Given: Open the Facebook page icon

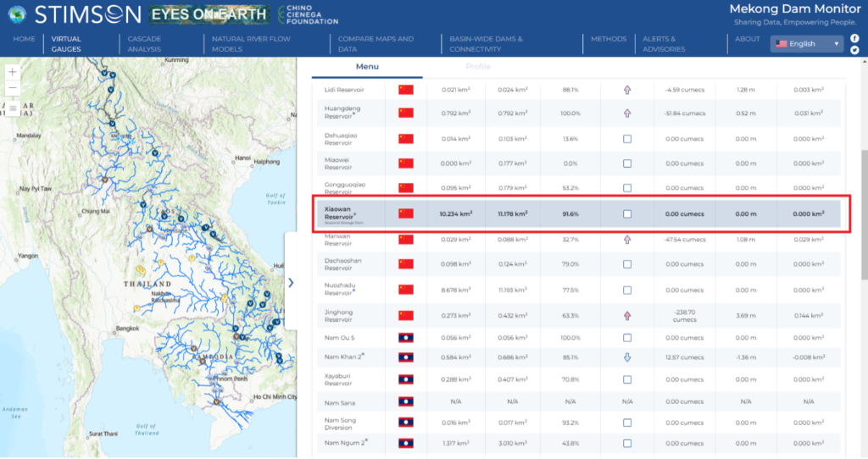Looking at the screenshot, I should click(x=854, y=38).
